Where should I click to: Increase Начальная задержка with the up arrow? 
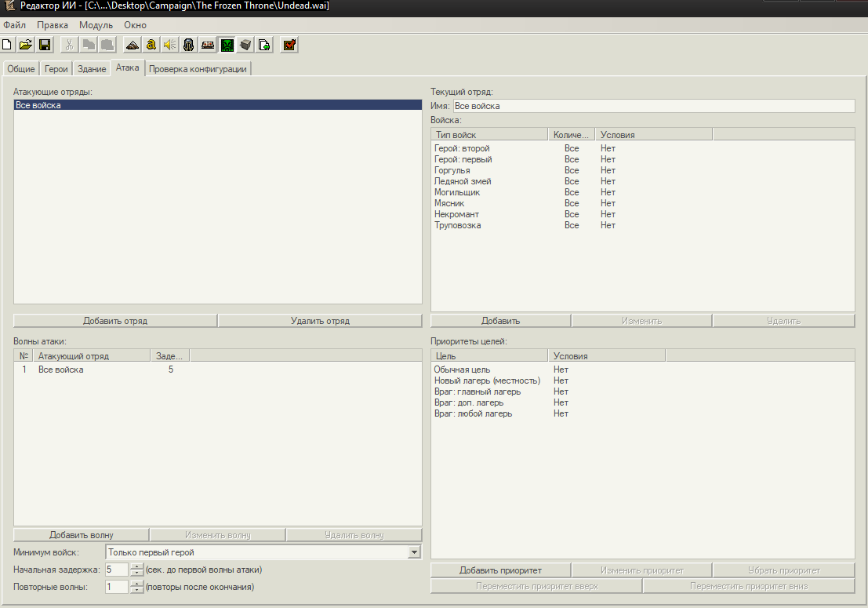(x=137, y=566)
